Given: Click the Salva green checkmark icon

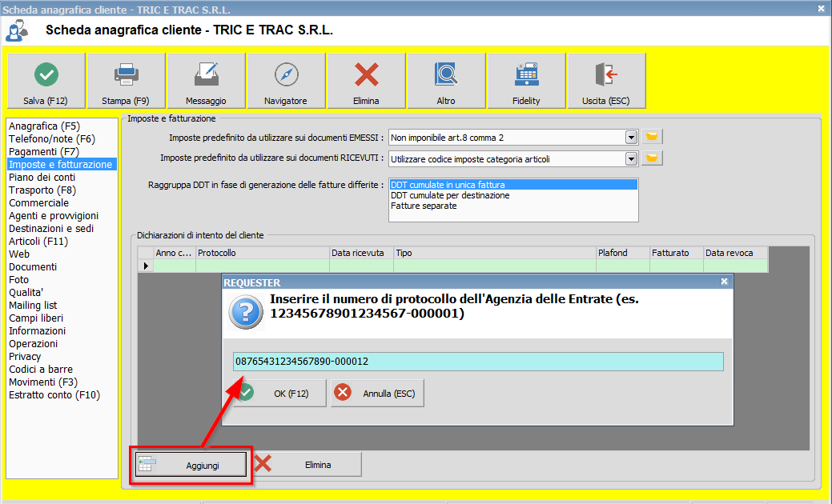Looking at the screenshot, I should (x=46, y=74).
